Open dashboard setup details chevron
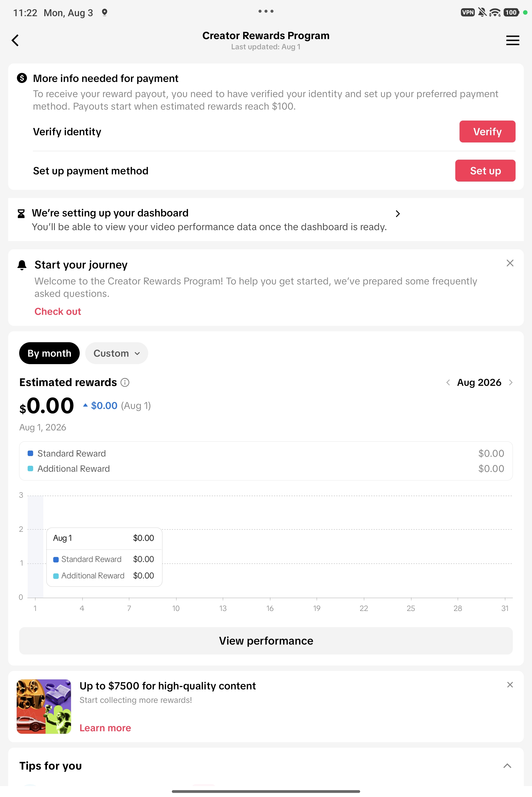 coord(398,213)
